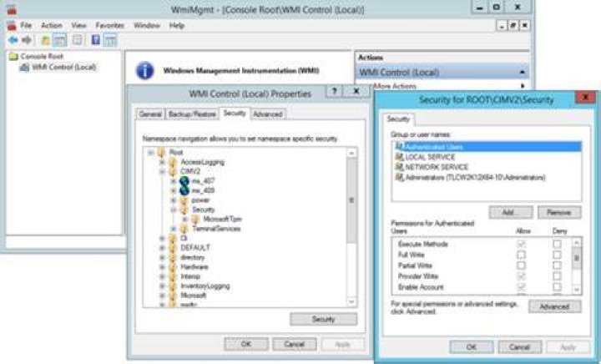Check Deny checkbox for Execute Methods
This screenshot has height=364, width=601.
557,244
